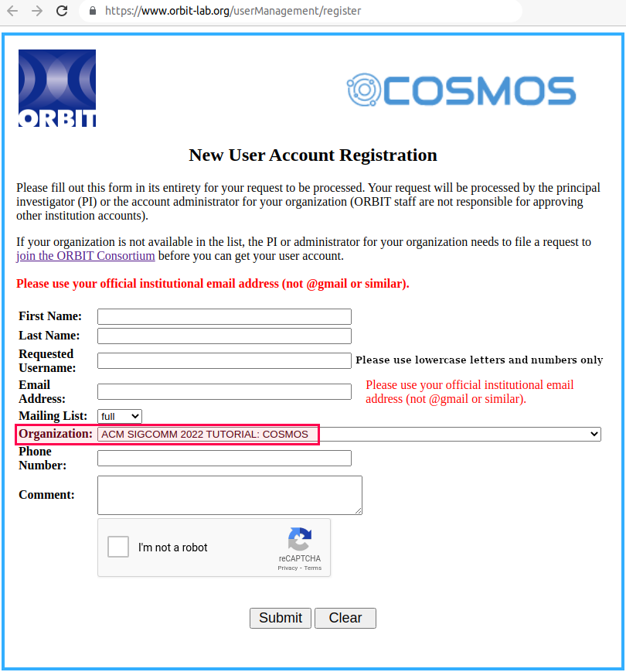Click the reCAPTCHA Privacy link
The width and height of the screenshot is (626, 672).
(287, 567)
